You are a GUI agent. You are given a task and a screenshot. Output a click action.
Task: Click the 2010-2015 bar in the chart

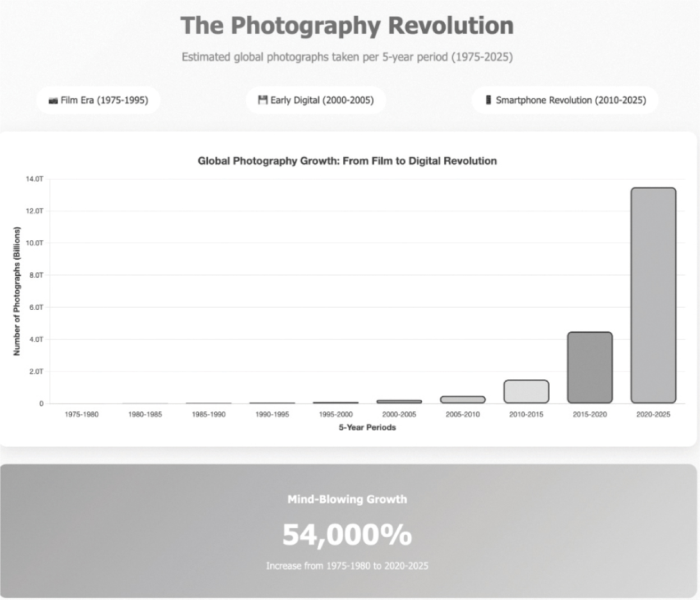point(526,391)
